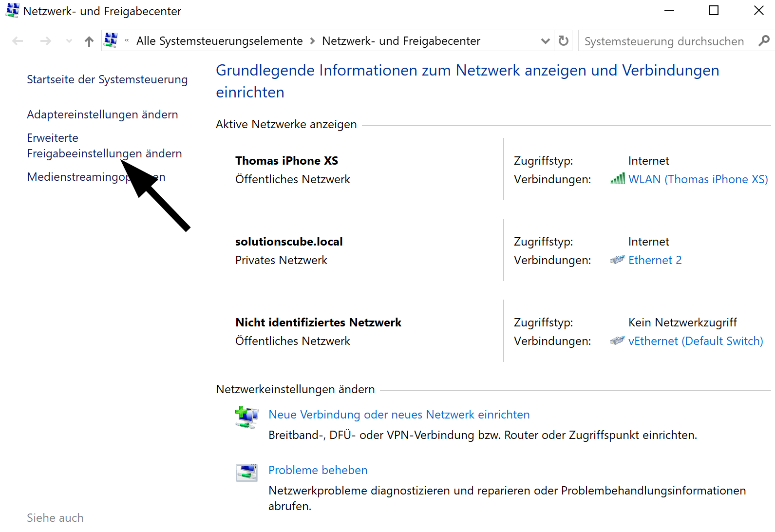The height and width of the screenshot is (532, 775).
Task: Close the Netzwerk- und Freigabecenter window
Action: [x=758, y=10]
